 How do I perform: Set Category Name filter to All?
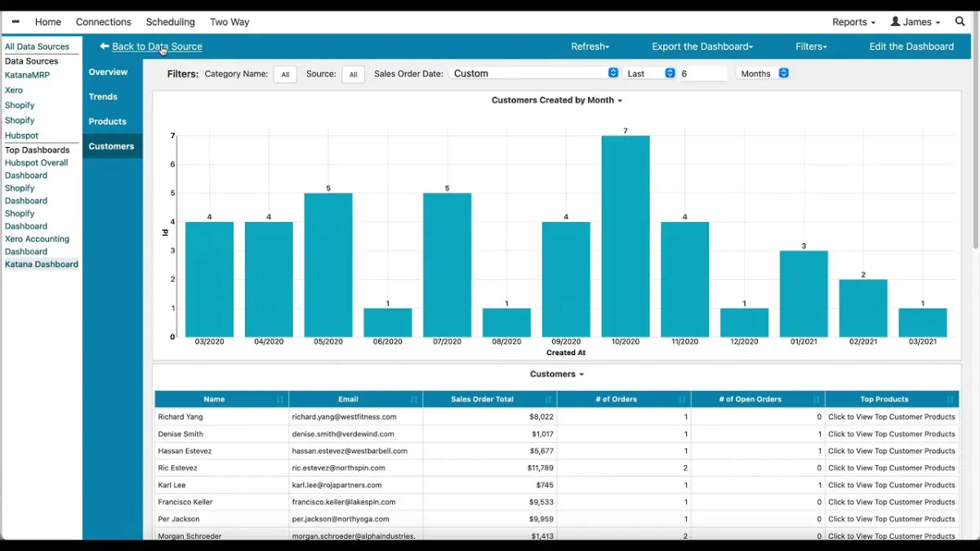[x=285, y=73]
